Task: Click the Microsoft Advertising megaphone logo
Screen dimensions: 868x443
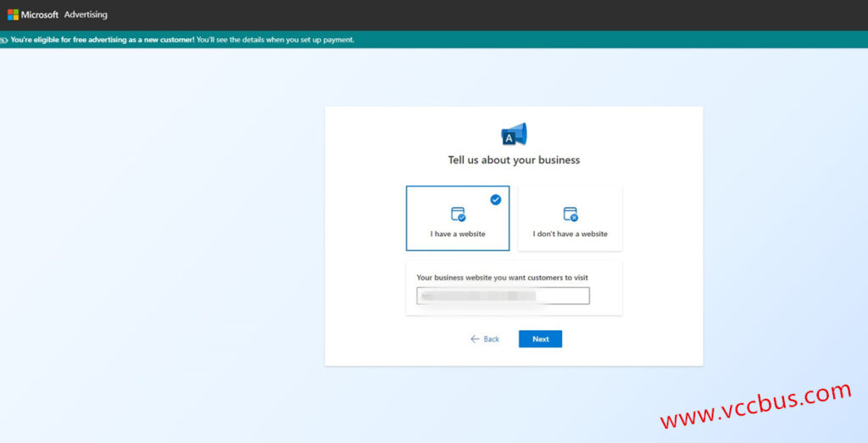Action: click(514, 135)
